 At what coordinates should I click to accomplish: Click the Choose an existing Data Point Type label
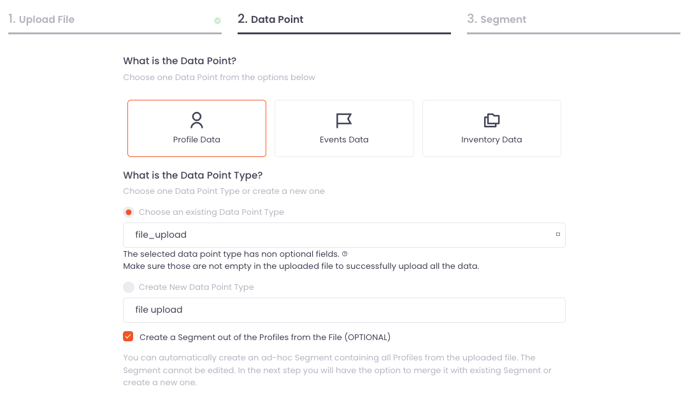(x=211, y=212)
